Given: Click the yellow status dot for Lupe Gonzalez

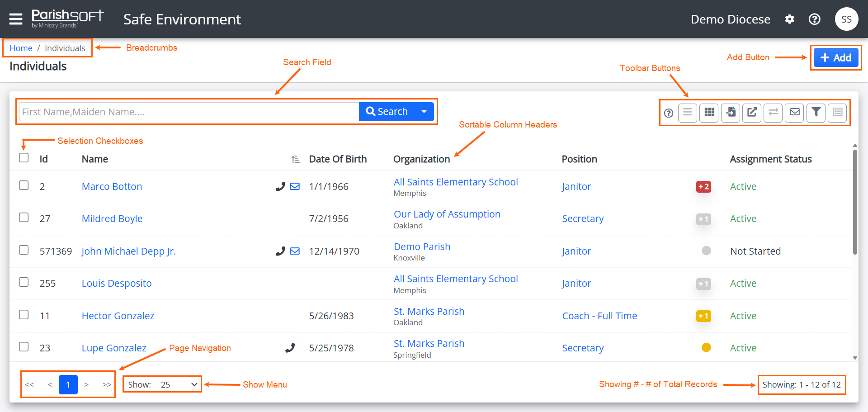Looking at the screenshot, I should [706, 347].
